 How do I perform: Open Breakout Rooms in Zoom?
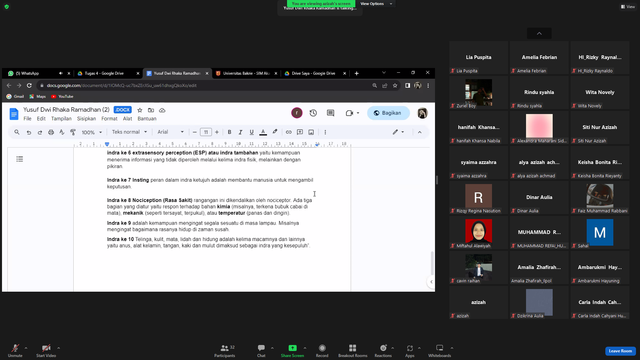tap(353, 351)
